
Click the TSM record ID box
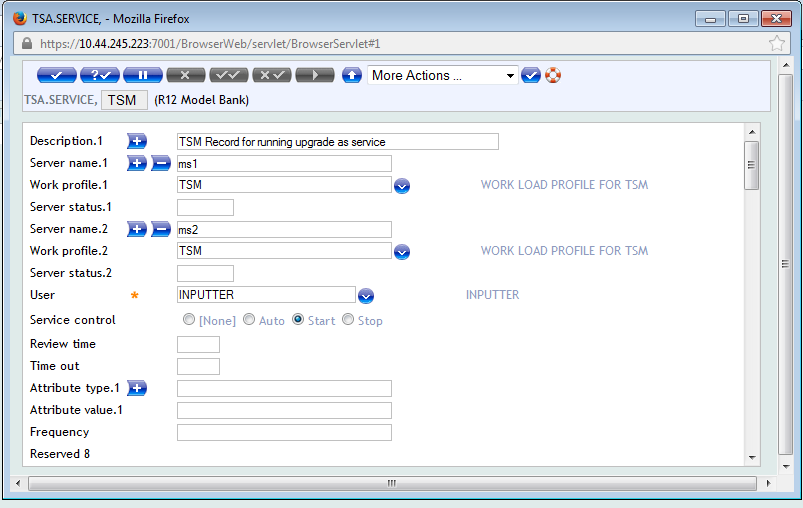coord(124,100)
